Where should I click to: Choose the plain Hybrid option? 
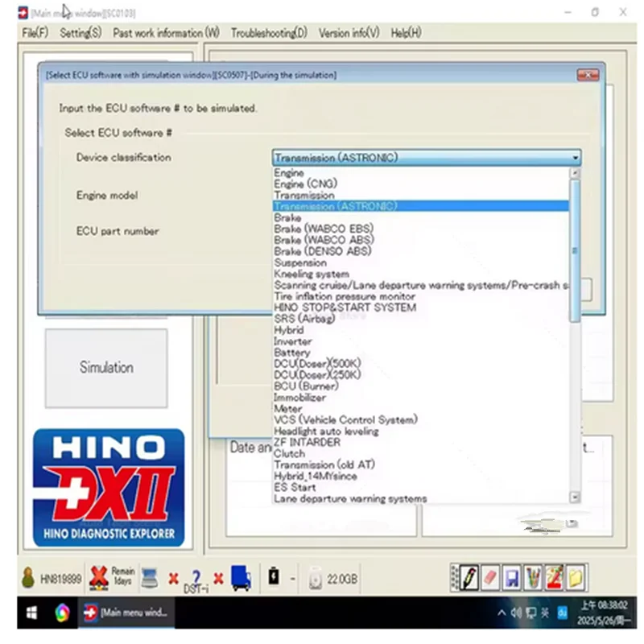click(421, 330)
